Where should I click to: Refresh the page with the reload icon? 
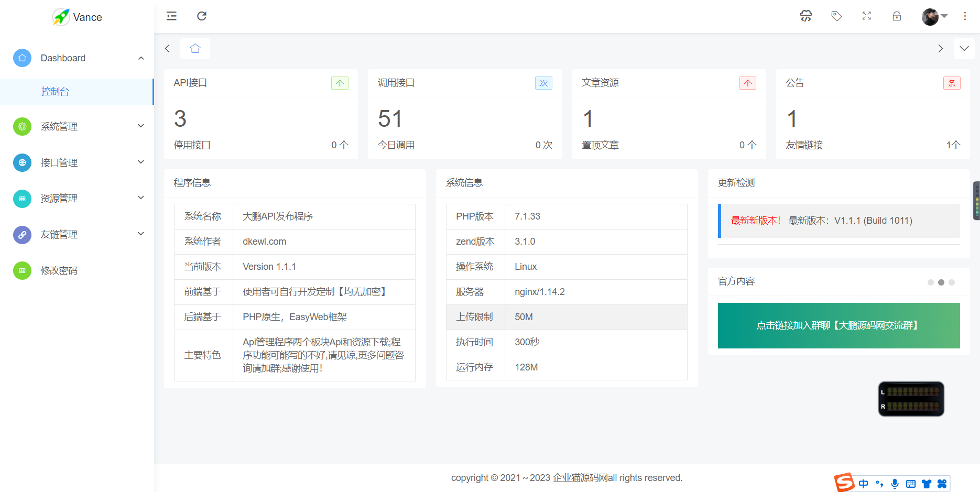(x=202, y=16)
